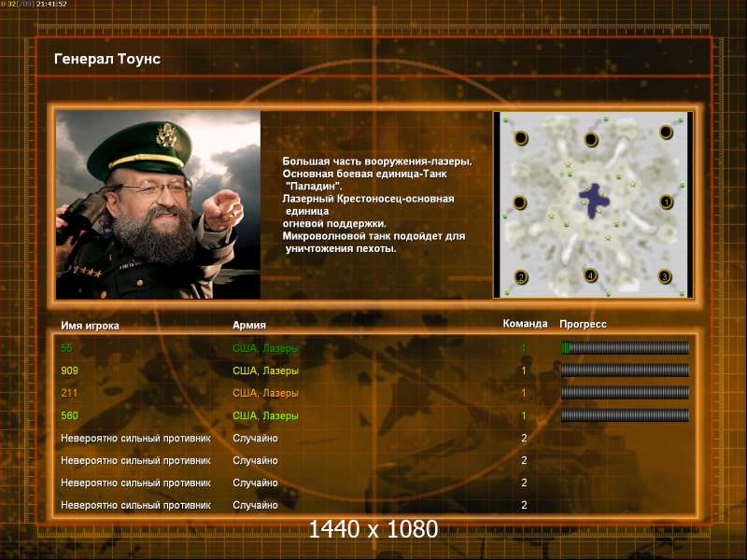This screenshot has width=747, height=560.
Task: Select player name 560 in the list
Action: click(69, 415)
